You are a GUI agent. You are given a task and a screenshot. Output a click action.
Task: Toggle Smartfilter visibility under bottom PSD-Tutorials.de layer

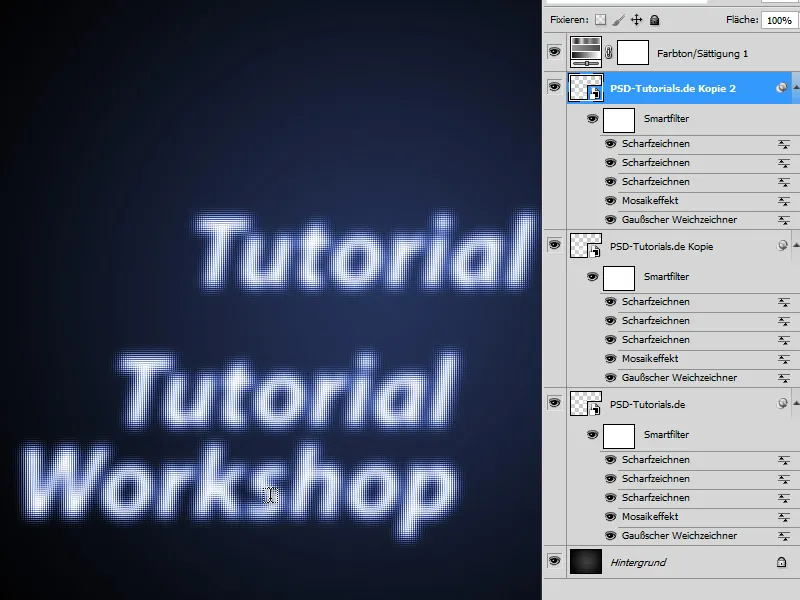pyautogui.click(x=592, y=435)
